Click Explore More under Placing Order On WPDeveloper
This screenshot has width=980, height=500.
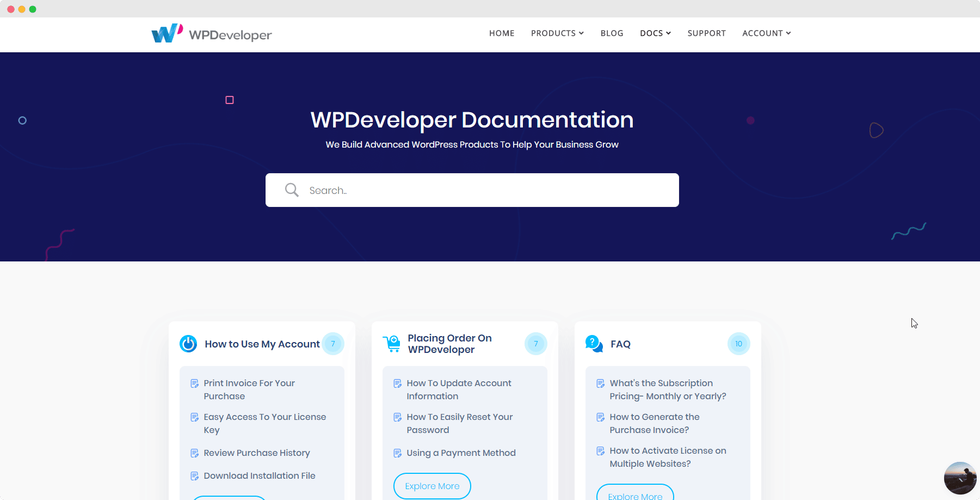pyautogui.click(x=432, y=486)
